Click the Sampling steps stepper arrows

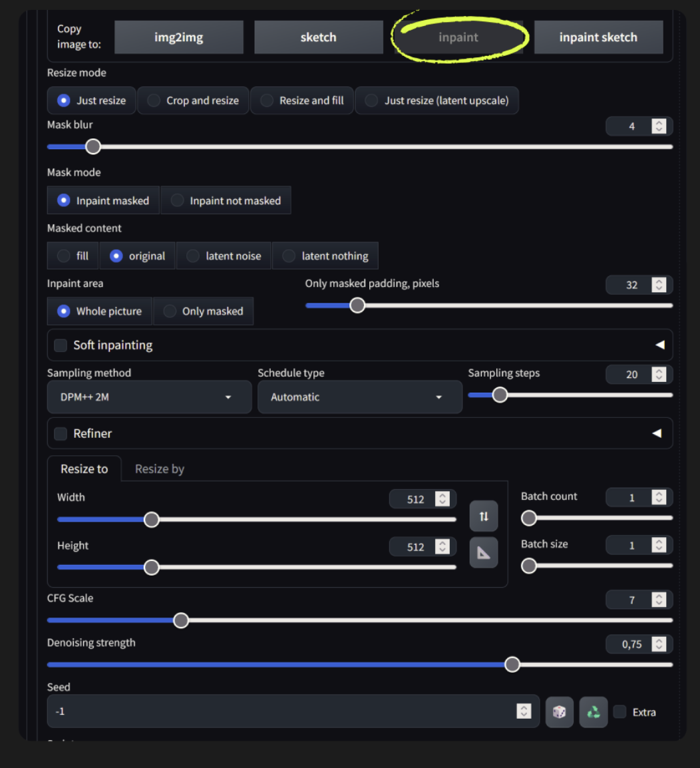[659, 375]
